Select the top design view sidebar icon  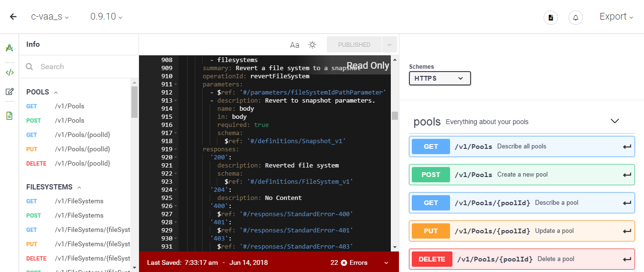[10, 48]
